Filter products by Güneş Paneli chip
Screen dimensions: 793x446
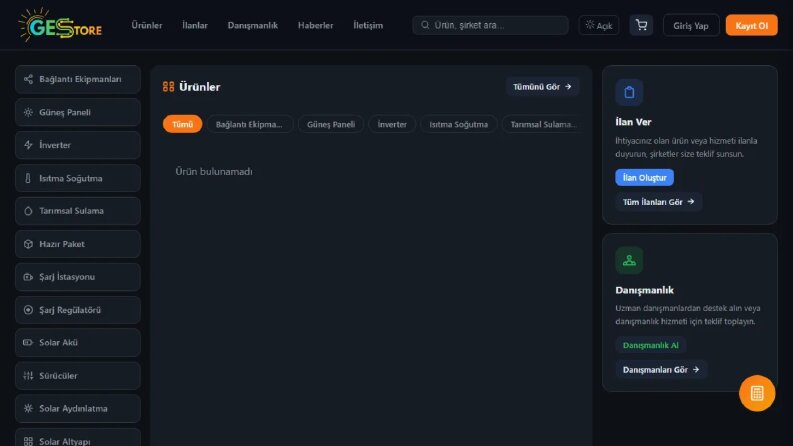coord(331,124)
